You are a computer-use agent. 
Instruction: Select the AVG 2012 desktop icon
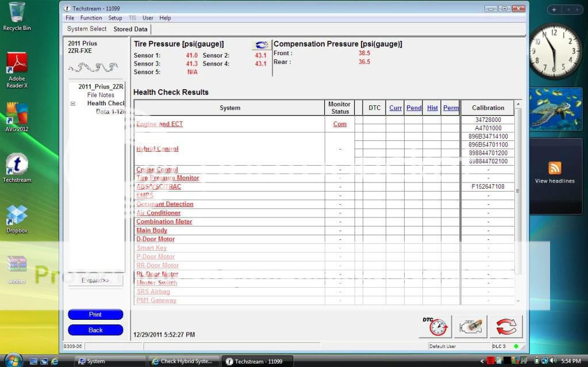click(17, 117)
